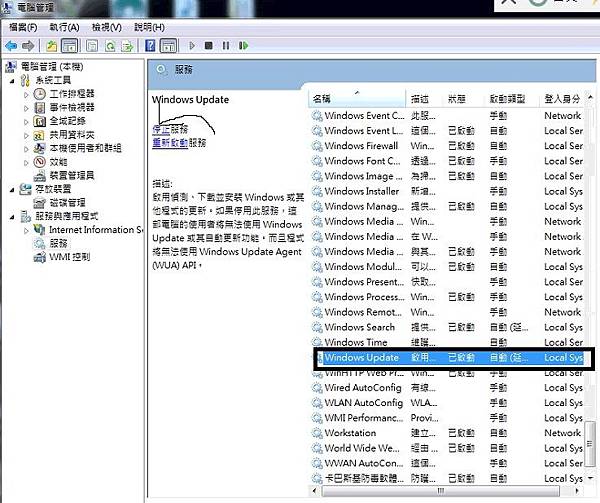Click the Export List toolbar icon
600x503 pixels.
[127, 46]
